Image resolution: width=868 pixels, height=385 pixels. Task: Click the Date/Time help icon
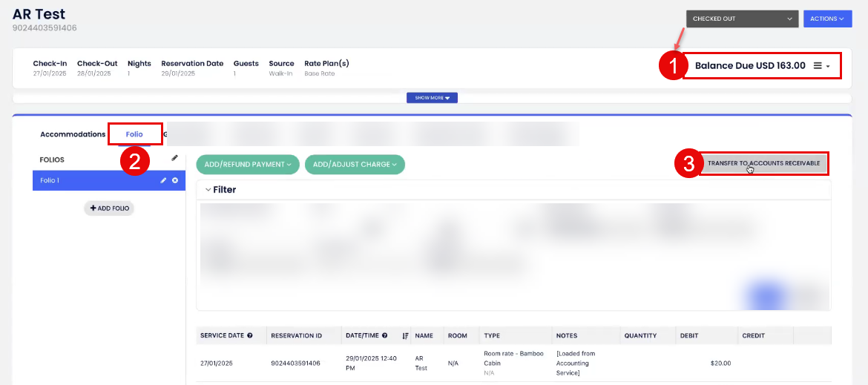(x=384, y=336)
